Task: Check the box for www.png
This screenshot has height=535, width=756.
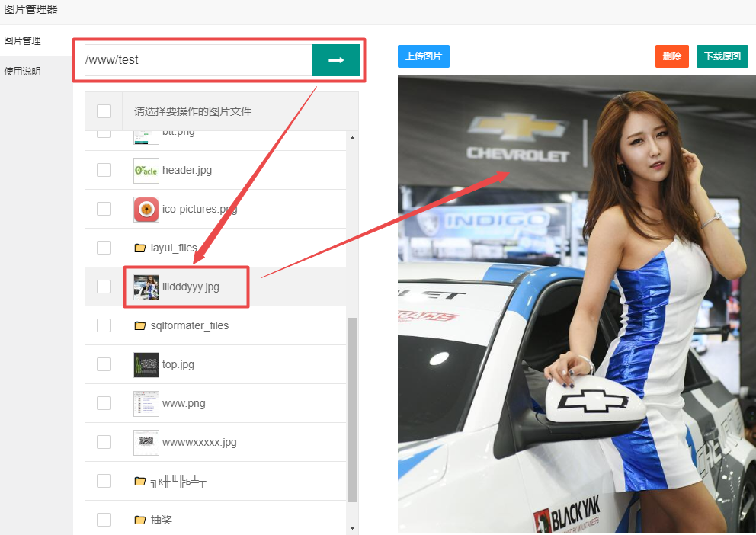Action: coord(104,403)
